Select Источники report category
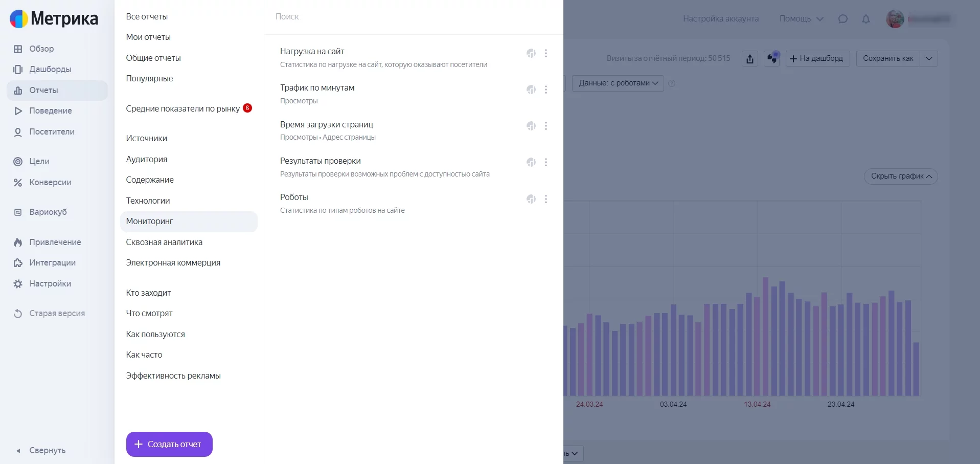Screen dimensions: 980x464 [x=147, y=138]
